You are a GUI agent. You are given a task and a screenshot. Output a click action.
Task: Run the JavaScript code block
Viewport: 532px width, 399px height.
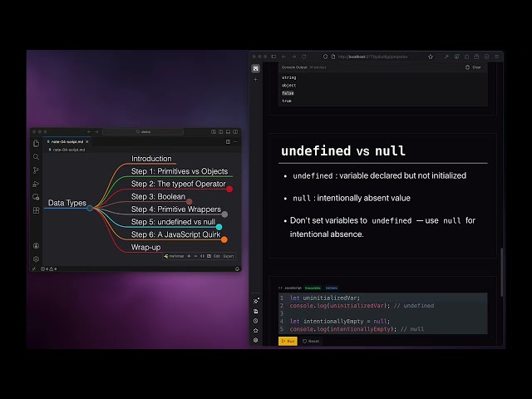pyautogui.click(x=288, y=341)
